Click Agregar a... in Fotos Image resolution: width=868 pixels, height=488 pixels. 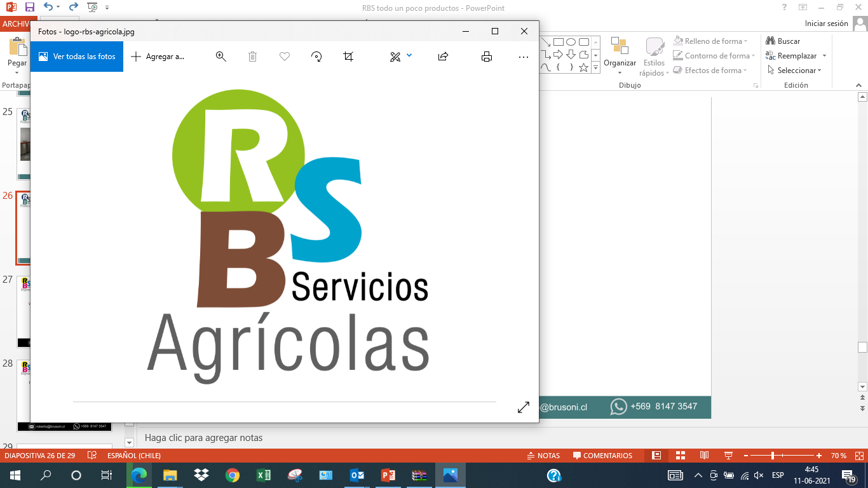tap(158, 57)
